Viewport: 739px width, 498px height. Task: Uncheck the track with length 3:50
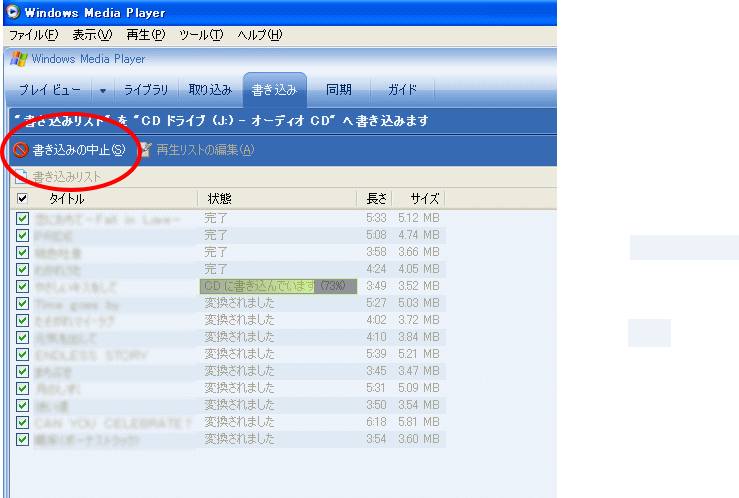point(22,405)
